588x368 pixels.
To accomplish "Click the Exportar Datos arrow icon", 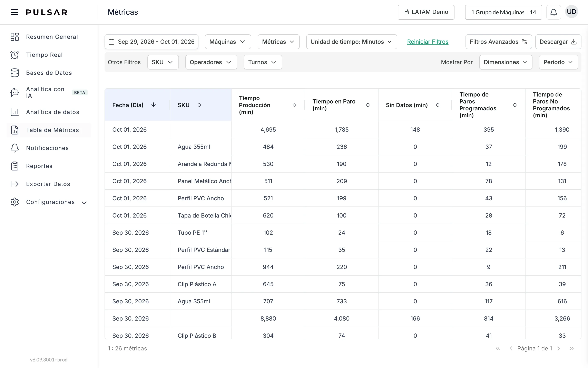I will click(x=14, y=184).
